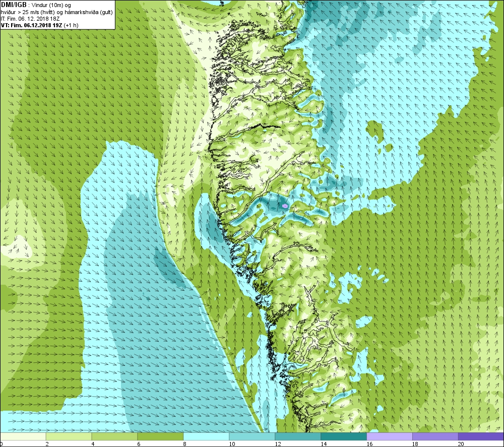Click the 6–8 olive green legend swatch
The width and height of the screenshot is (504, 447).
(160, 436)
